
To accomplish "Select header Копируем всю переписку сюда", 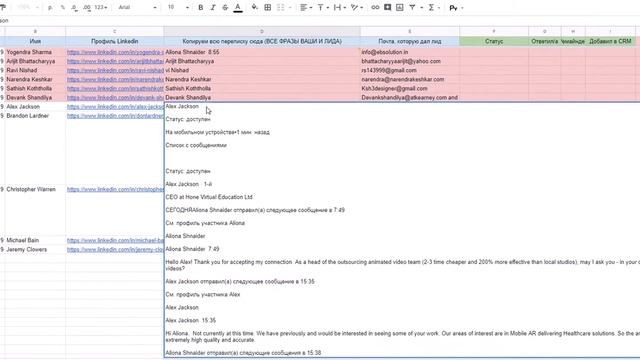I will [x=262, y=41].
